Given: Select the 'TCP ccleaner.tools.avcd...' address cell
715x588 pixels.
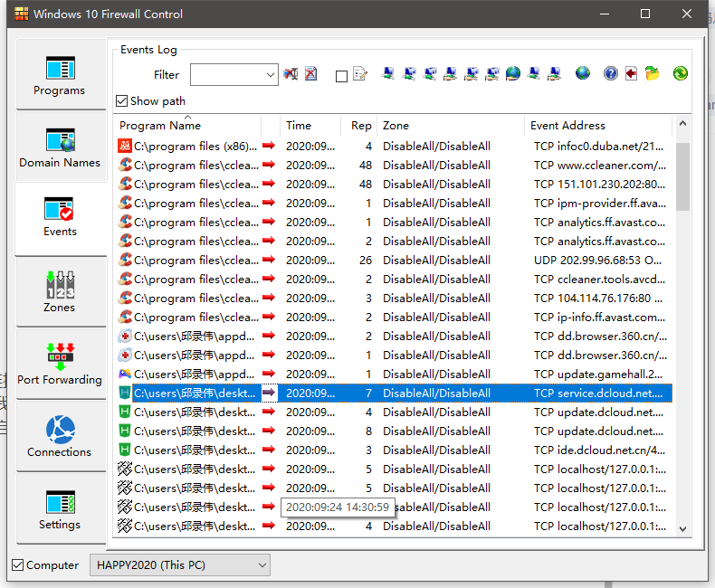Looking at the screenshot, I should tap(600, 279).
